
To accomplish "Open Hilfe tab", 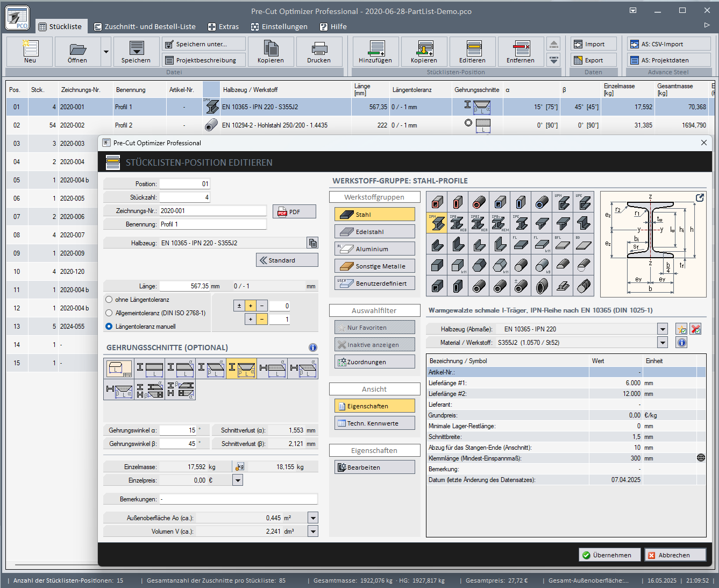I will click(x=333, y=26).
